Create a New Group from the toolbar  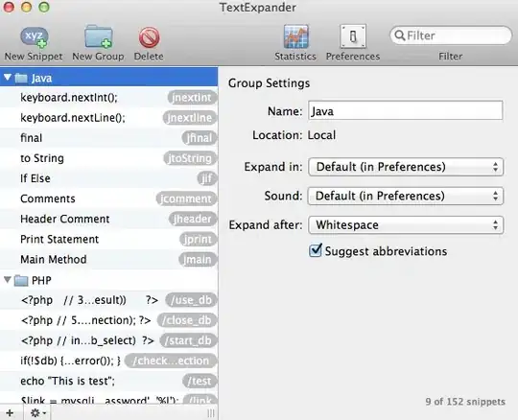[99, 37]
